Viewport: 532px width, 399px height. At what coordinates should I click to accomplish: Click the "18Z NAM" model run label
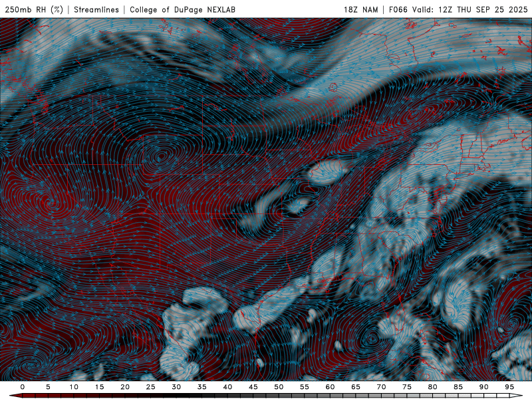point(360,9)
